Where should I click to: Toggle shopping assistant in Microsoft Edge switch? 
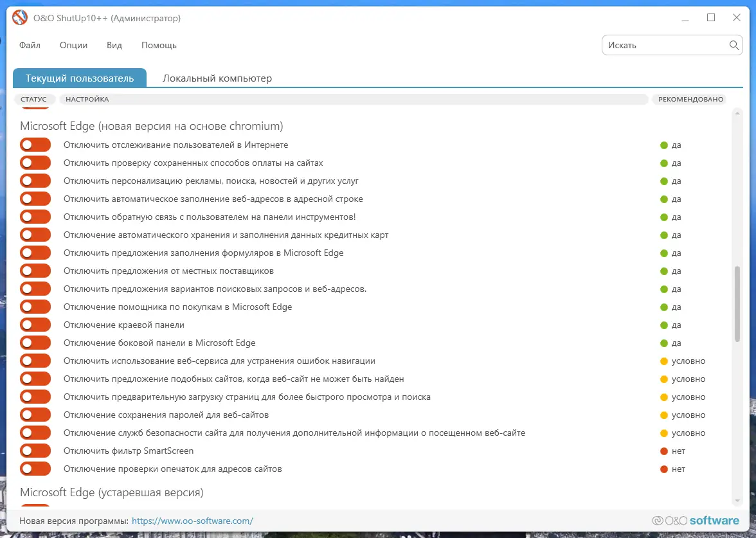point(35,307)
